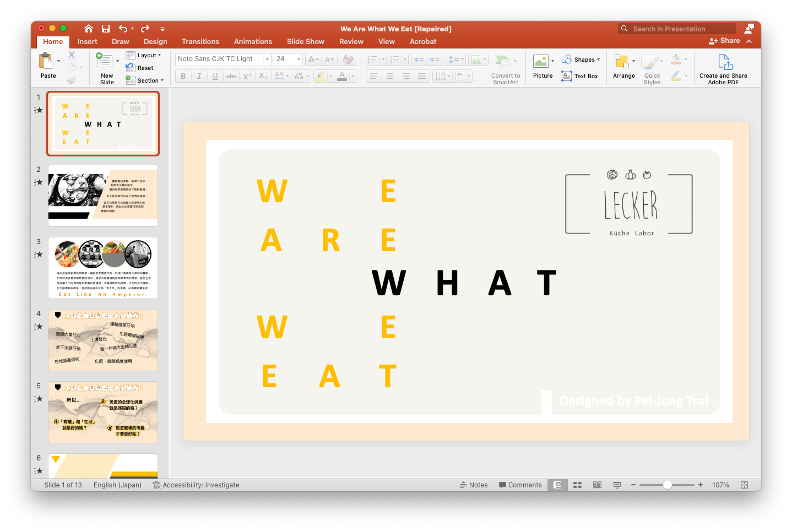The height and width of the screenshot is (532, 792).
Task: Open the account/share people icon
Action: click(x=749, y=29)
